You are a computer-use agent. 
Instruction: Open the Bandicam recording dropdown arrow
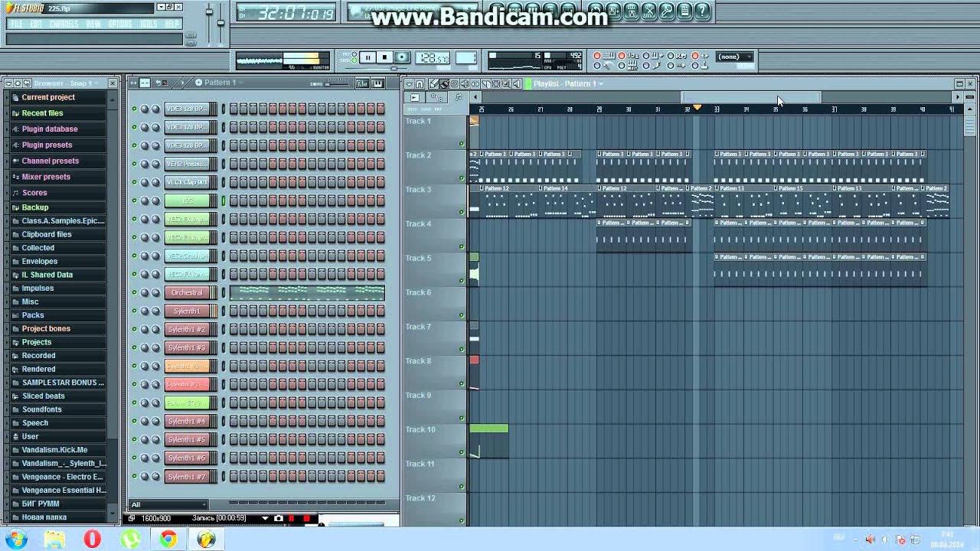pyautogui.click(x=265, y=518)
